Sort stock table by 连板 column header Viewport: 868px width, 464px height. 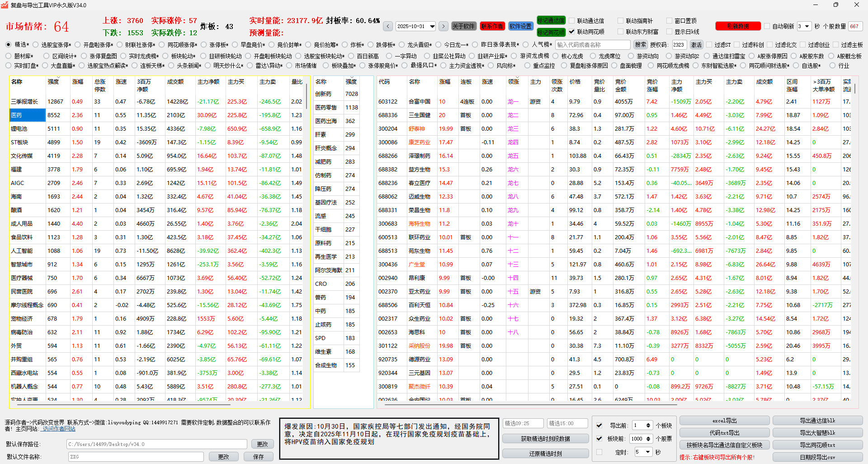click(x=466, y=82)
